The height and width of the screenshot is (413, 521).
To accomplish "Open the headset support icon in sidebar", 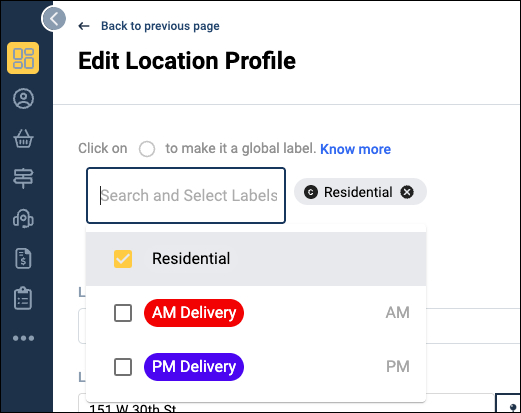I will (x=23, y=219).
